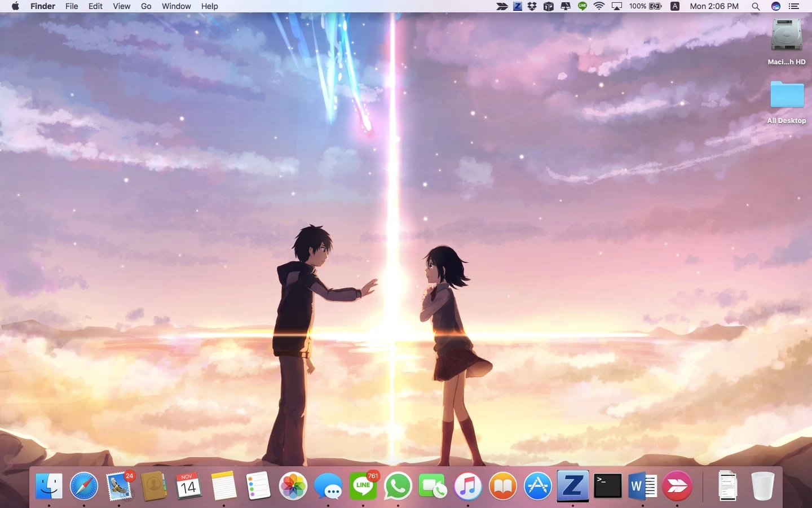
Task: Open iBooks from the Dock
Action: pos(503,486)
